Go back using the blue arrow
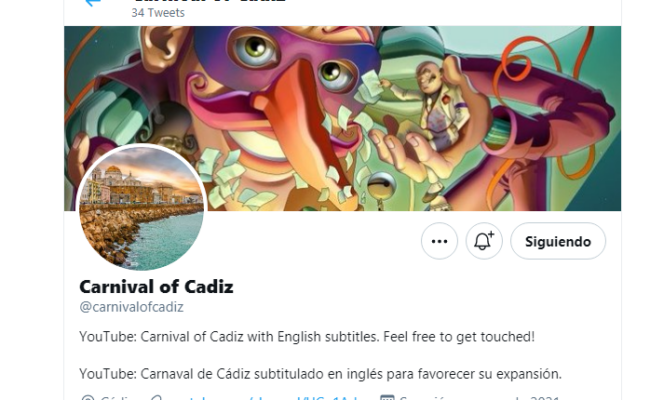 tap(93, 2)
